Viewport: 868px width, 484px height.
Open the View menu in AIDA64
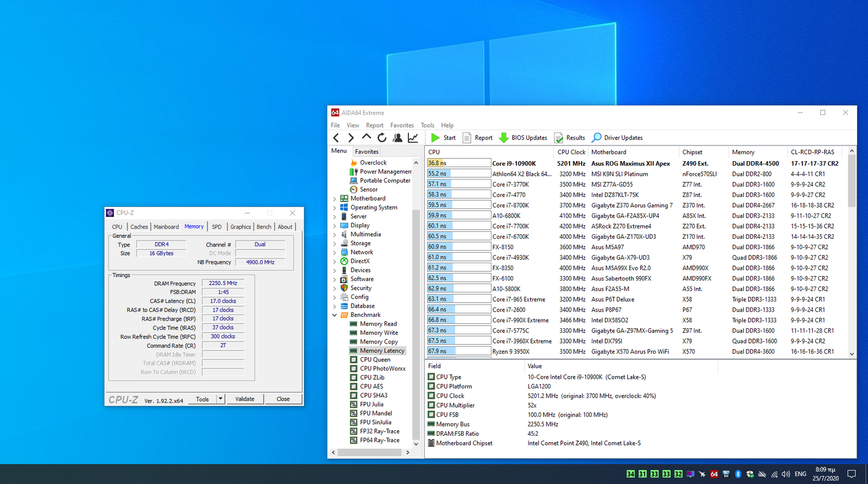[353, 125]
